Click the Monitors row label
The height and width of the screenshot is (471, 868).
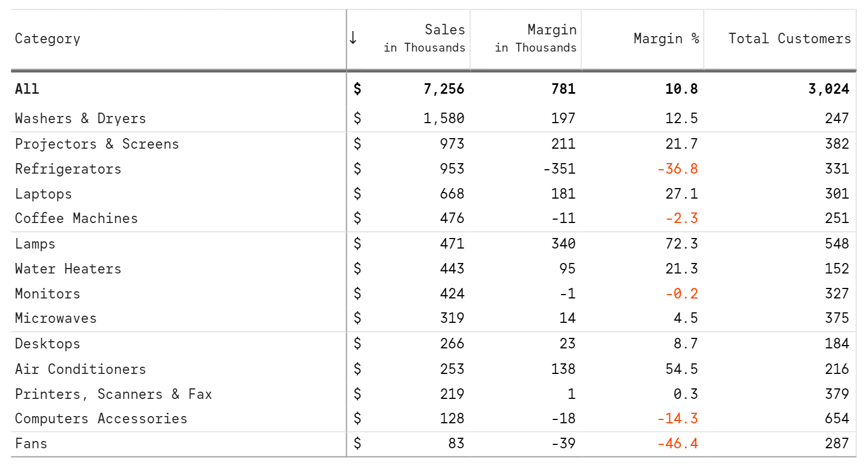click(48, 294)
